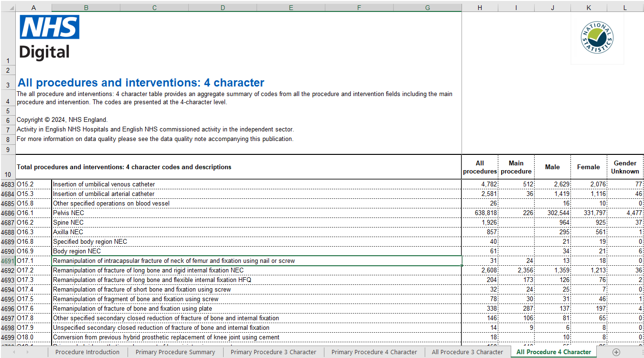
Task: Switch to the Procedure Introduction tab
Action: [87, 351]
